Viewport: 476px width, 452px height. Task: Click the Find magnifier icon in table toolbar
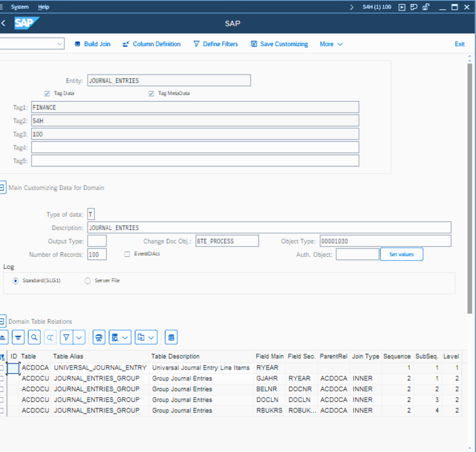tap(34, 338)
